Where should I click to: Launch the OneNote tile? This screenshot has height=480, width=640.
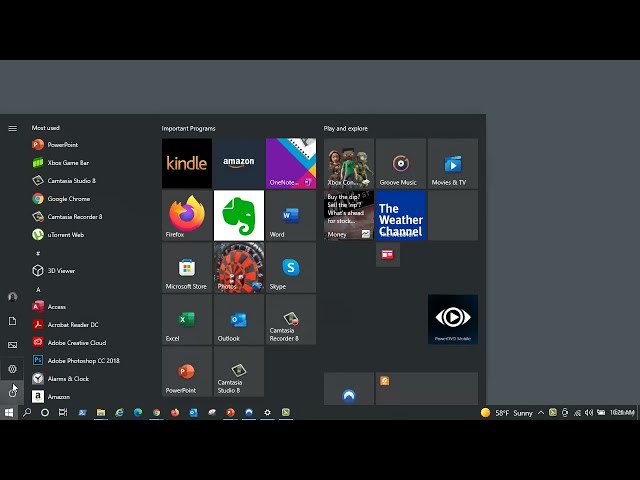click(x=291, y=163)
